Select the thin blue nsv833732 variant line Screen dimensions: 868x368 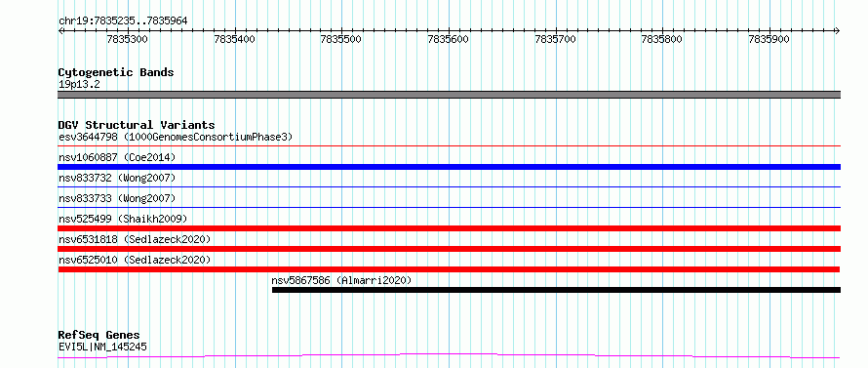(x=449, y=187)
